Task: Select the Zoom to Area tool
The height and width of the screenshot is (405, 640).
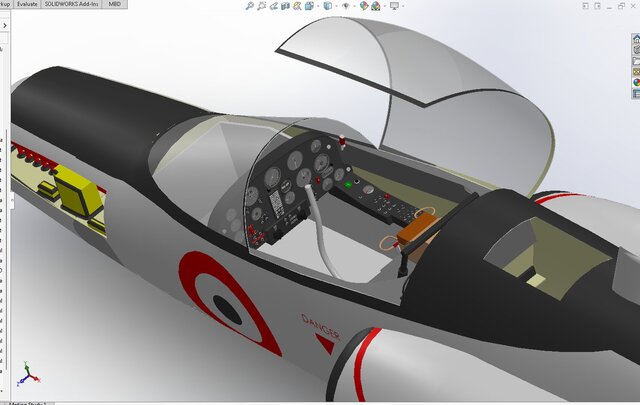Action: pos(261,6)
